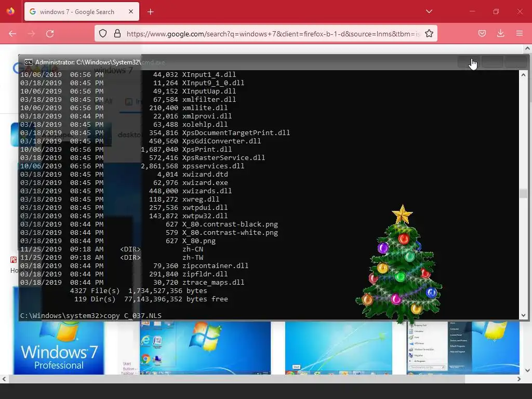Click the Christmas tree decoration widget
Screen dimensions: 532x399
(400, 264)
